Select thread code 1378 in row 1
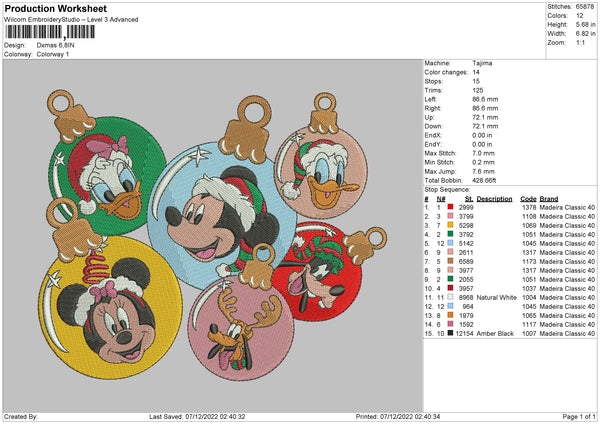The height and width of the screenshot is (424, 600). point(529,207)
